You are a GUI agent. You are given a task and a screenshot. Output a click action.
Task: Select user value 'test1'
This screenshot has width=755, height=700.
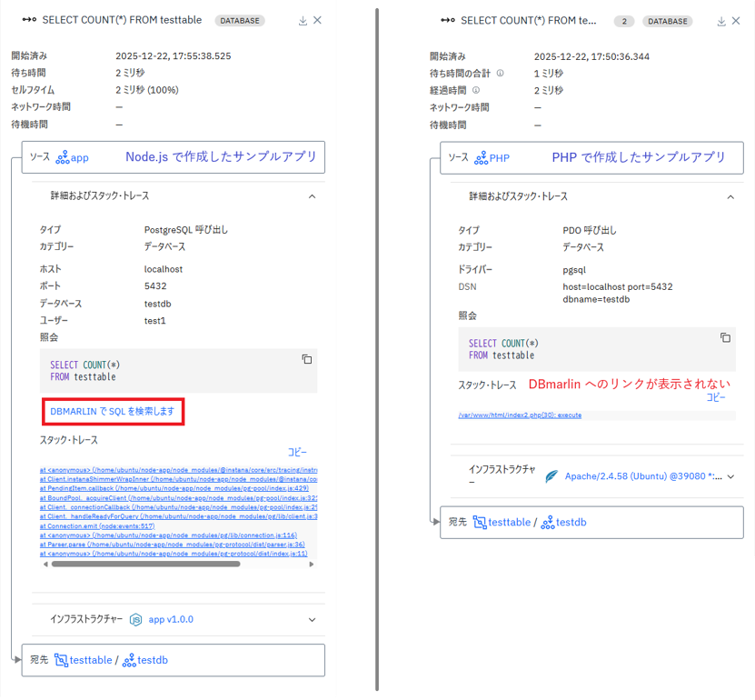tap(155, 321)
